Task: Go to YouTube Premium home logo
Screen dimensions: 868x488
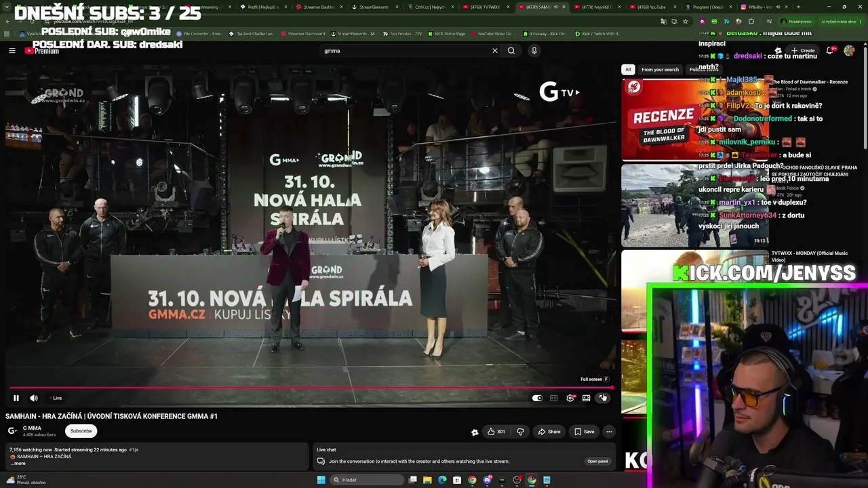Action: pyautogui.click(x=42, y=51)
